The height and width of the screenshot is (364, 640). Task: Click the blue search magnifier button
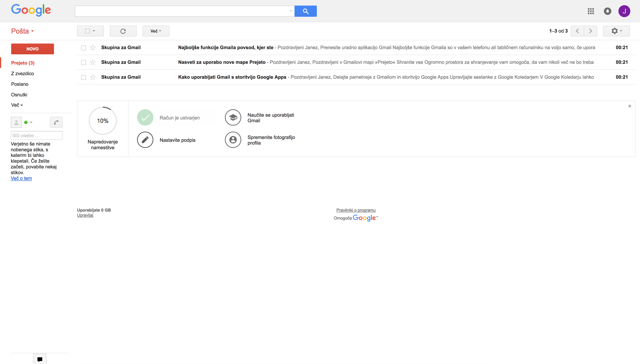pyautogui.click(x=305, y=11)
